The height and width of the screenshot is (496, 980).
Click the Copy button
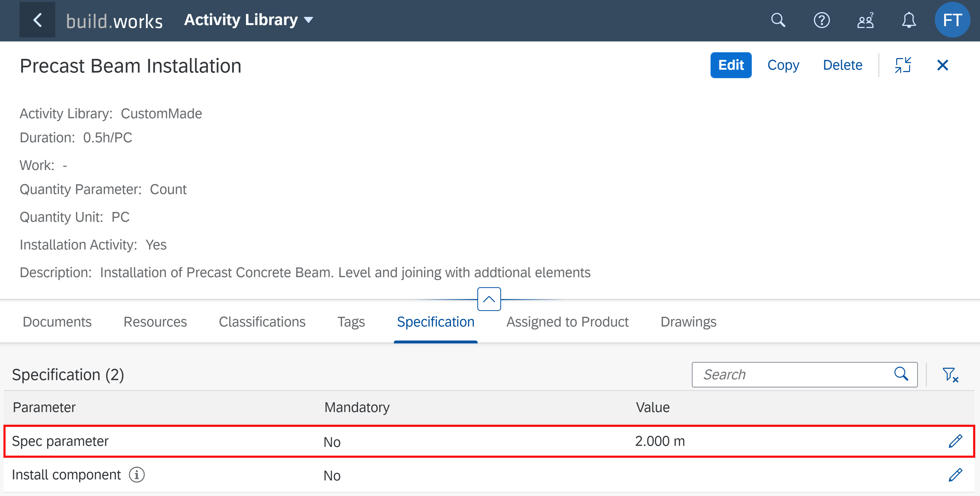(x=783, y=65)
